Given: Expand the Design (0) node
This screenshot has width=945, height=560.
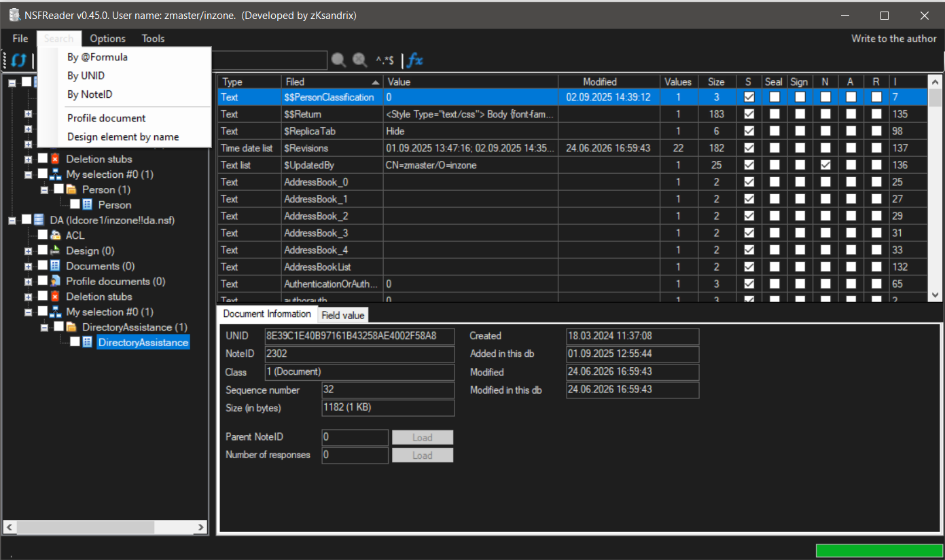Looking at the screenshot, I should 28,250.
